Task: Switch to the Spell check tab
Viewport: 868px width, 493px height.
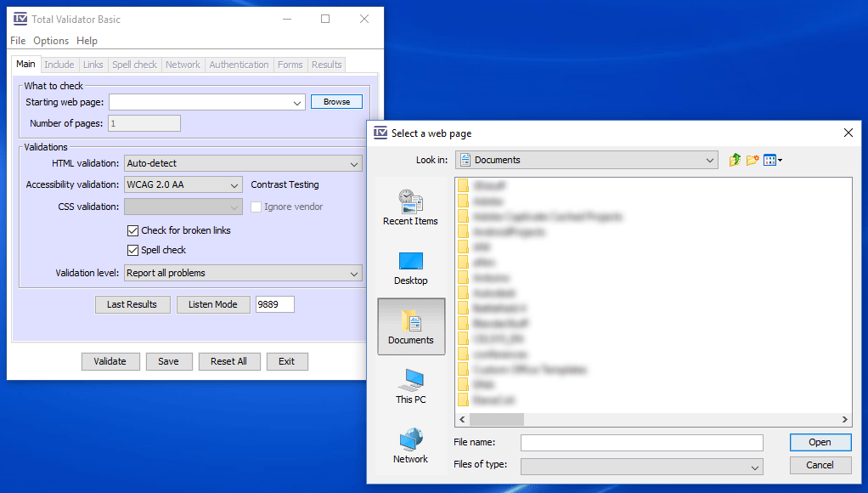Action: [134, 65]
